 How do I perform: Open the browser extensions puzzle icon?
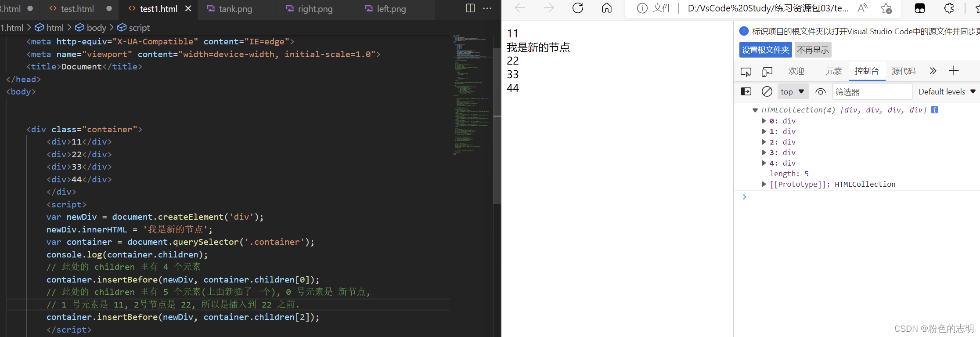pos(949,8)
